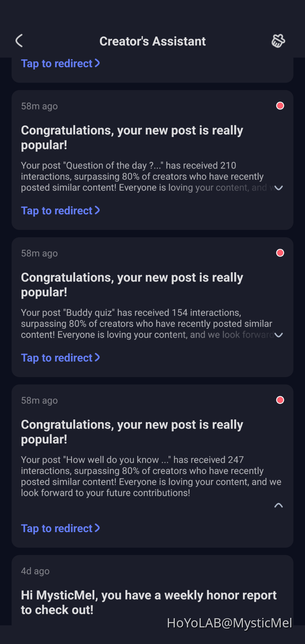Click unread red dot on Buddy quiz notification

click(x=280, y=253)
